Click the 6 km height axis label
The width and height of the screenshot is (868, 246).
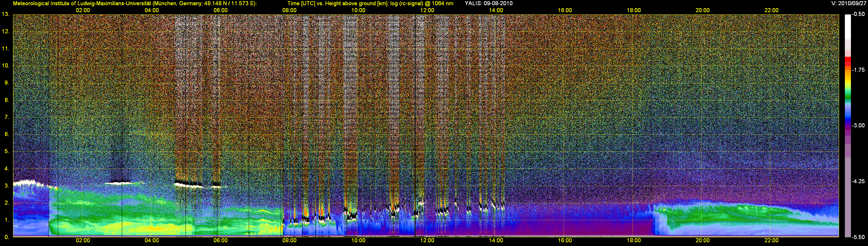click(7, 135)
